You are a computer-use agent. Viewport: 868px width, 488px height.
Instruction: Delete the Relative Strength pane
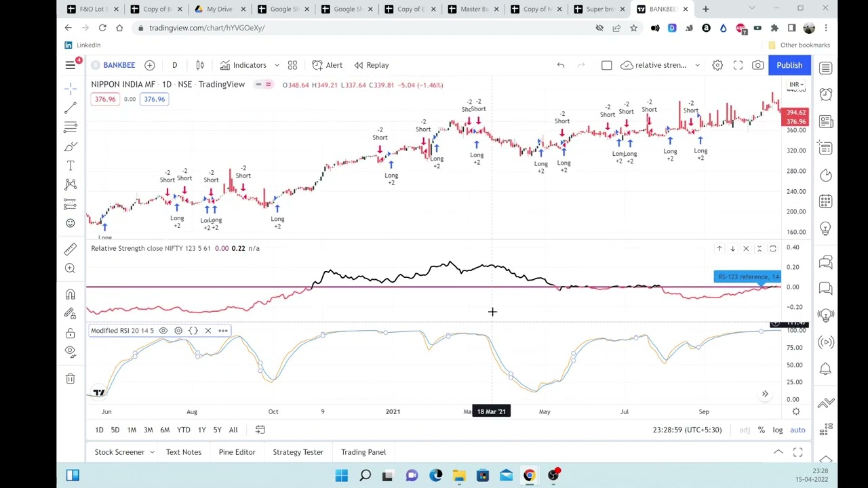coord(746,249)
